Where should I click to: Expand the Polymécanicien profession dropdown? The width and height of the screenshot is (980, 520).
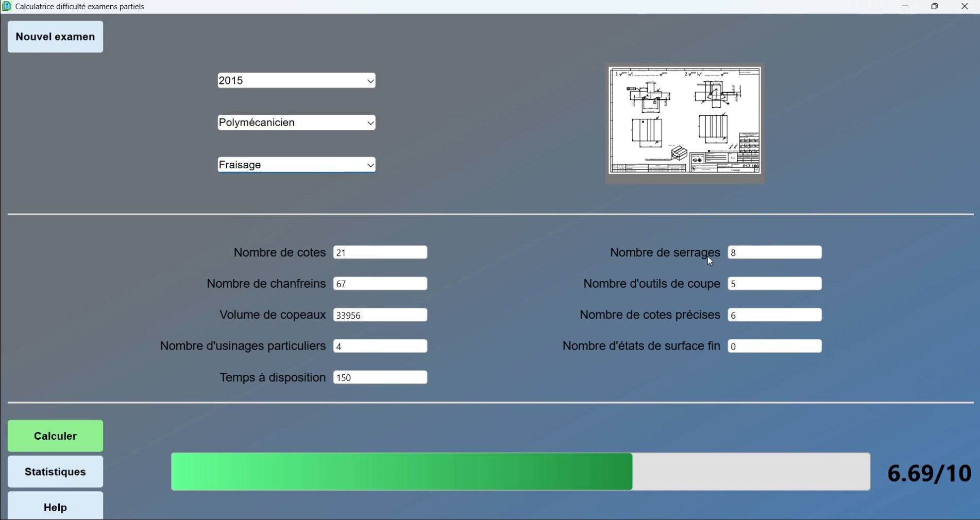[x=296, y=123]
